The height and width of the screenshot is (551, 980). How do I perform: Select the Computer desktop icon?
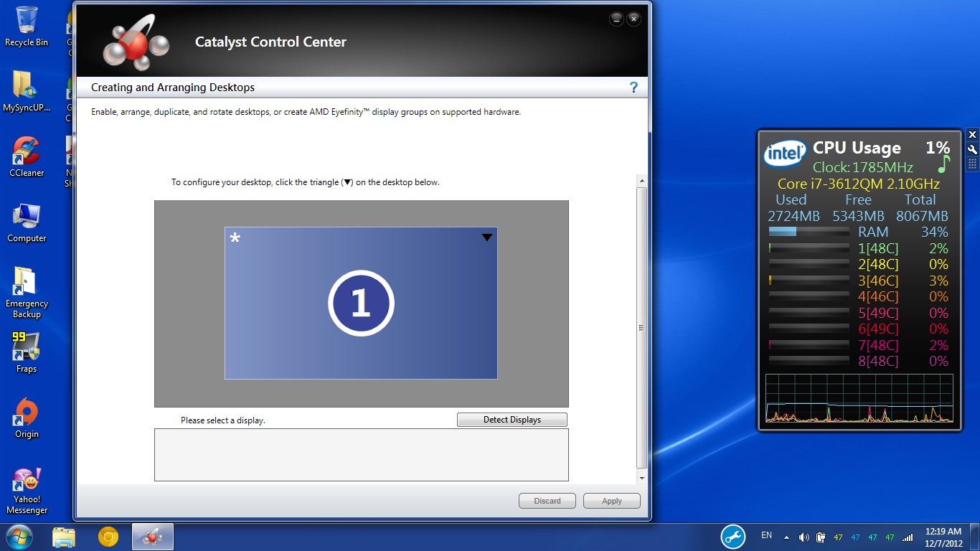tap(27, 222)
